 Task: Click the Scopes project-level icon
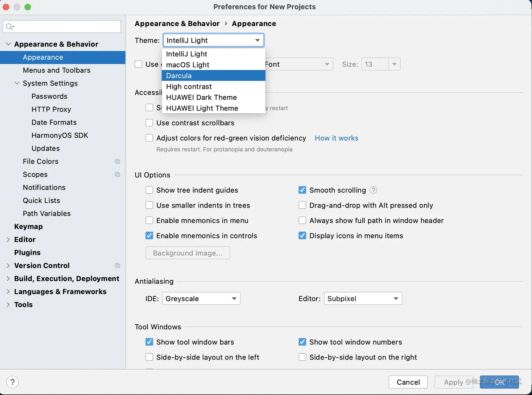coord(118,174)
